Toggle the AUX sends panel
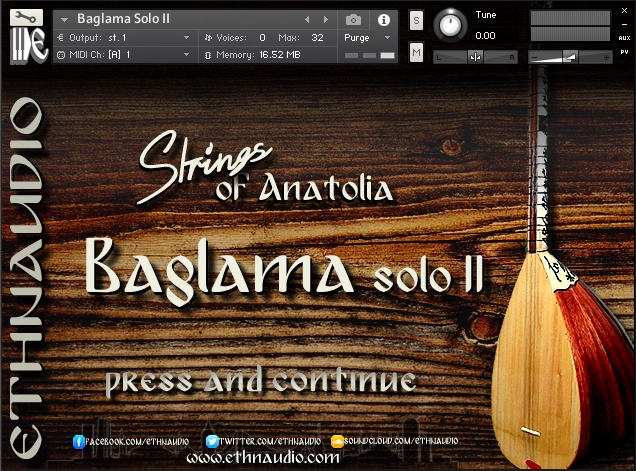The image size is (636, 471). coord(624,38)
